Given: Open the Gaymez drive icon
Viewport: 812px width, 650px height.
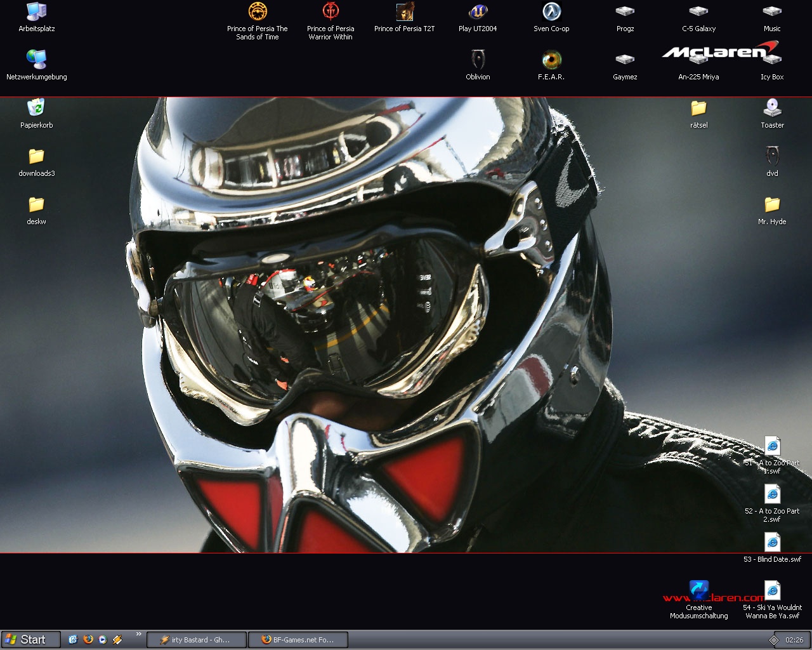Looking at the screenshot, I should click(x=625, y=65).
